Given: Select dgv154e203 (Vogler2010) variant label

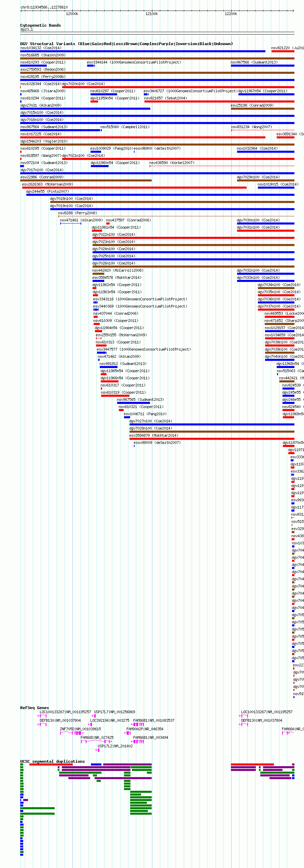Looking at the screenshot, I should 44,141.
